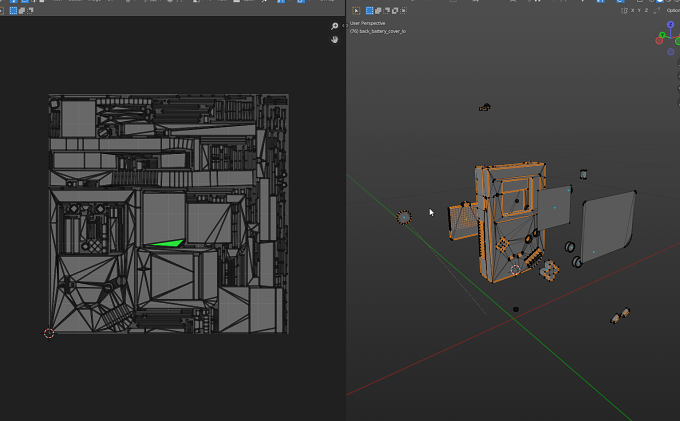Select the Select Box tool in 3D viewport
Screen dimensions: 680x421
[x=356, y=10]
